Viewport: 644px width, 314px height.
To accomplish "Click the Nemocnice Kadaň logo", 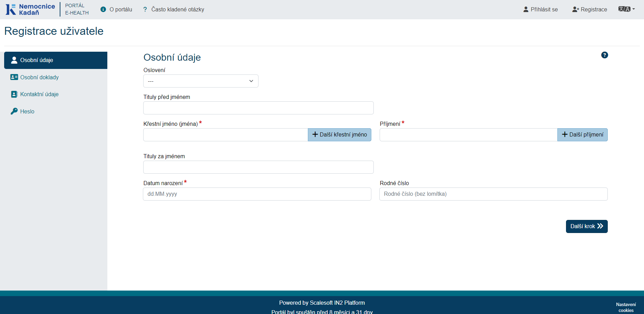I will pyautogui.click(x=30, y=9).
